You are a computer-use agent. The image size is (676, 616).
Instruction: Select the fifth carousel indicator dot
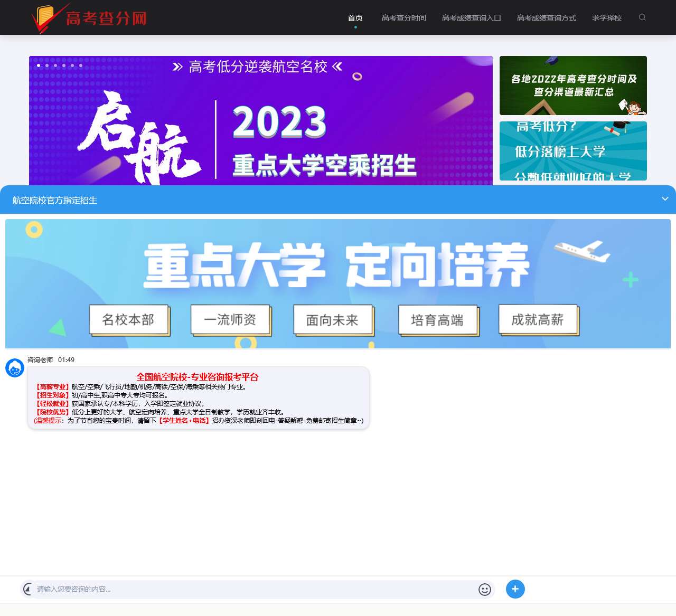(72, 65)
